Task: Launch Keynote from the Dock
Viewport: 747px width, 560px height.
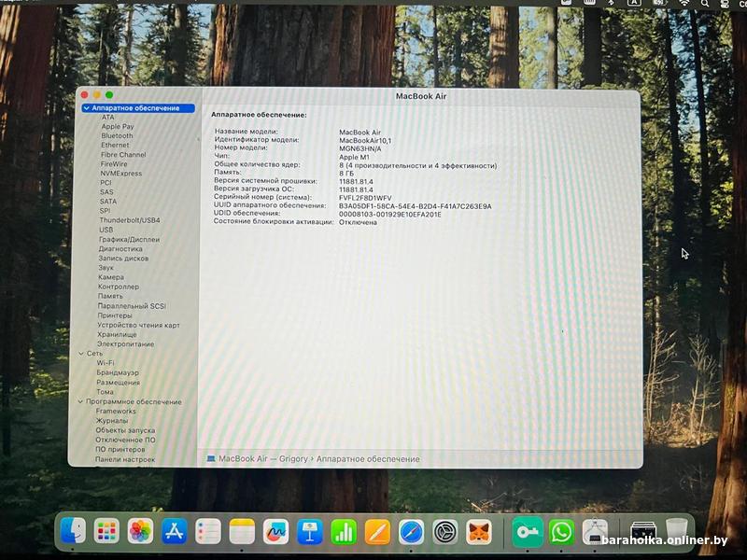Action: [x=310, y=531]
